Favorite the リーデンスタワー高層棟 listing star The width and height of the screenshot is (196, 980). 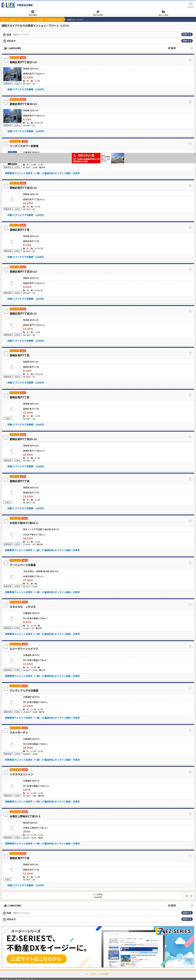pyautogui.click(x=190, y=144)
